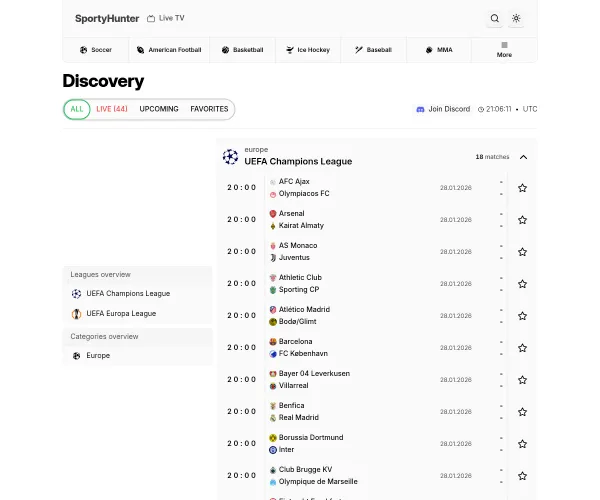Filter by UPCOMING matches
This screenshot has width=600, height=500.
point(159,109)
